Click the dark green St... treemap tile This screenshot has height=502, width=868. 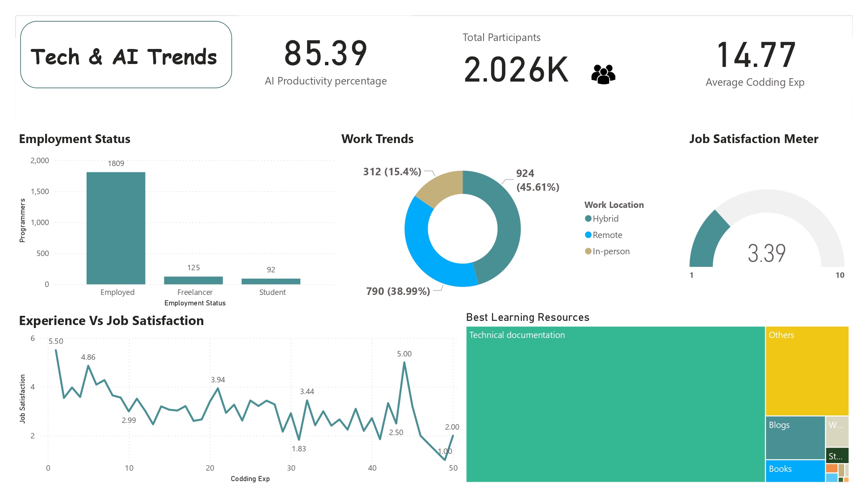pyautogui.click(x=837, y=455)
